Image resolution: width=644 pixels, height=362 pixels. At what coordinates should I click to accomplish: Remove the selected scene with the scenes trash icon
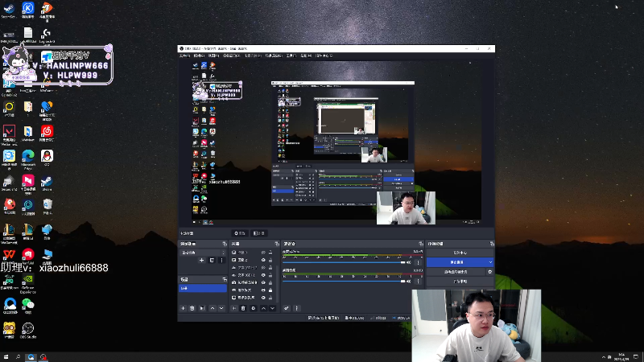coord(192,308)
